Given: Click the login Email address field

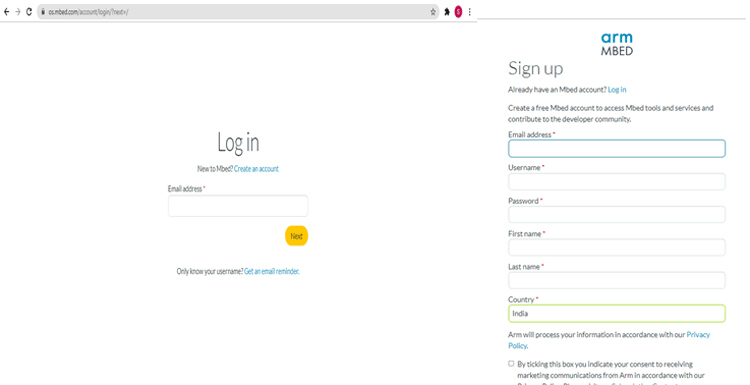Looking at the screenshot, I should coord(238,206).
